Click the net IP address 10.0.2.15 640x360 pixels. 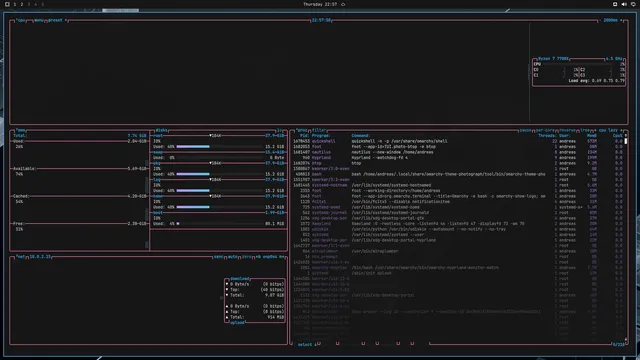40,257
